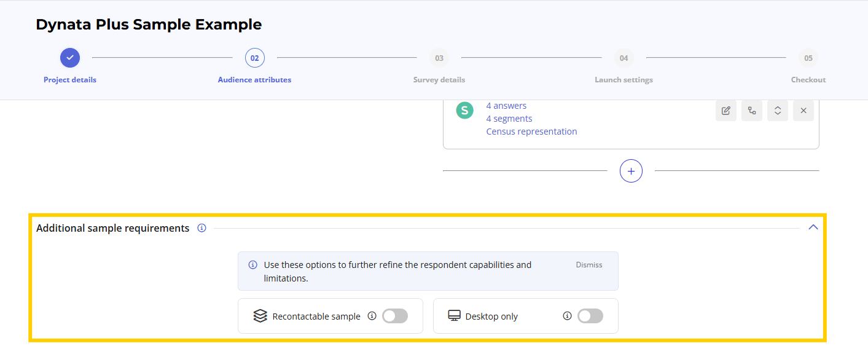Toggle the Desktop only switch

(590, 316)
